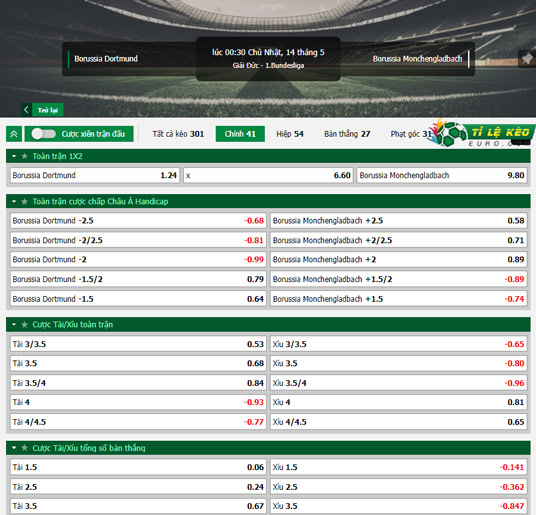536x515 pixels.
Task: Select the Chính 41 tab
Action: point(240,134)
